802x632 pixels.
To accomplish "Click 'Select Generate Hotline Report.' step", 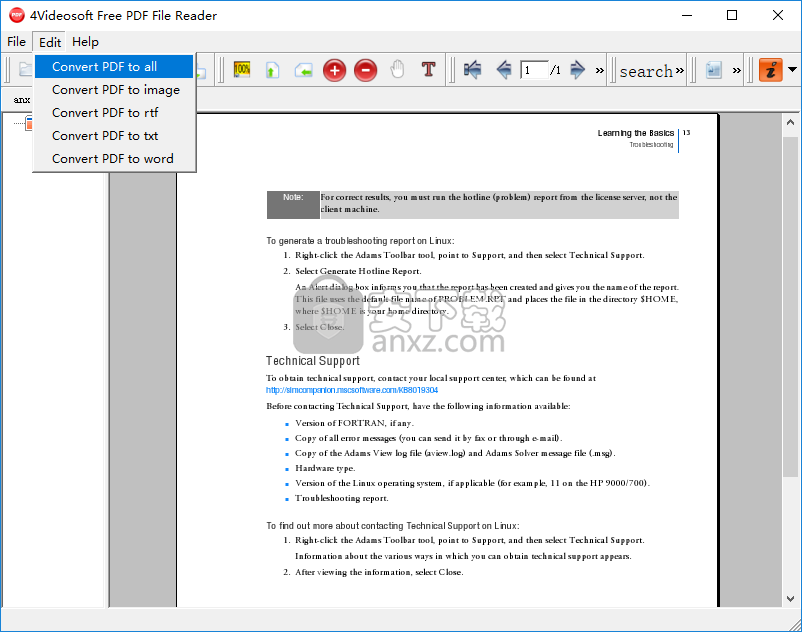I will (x=358, y=271).
